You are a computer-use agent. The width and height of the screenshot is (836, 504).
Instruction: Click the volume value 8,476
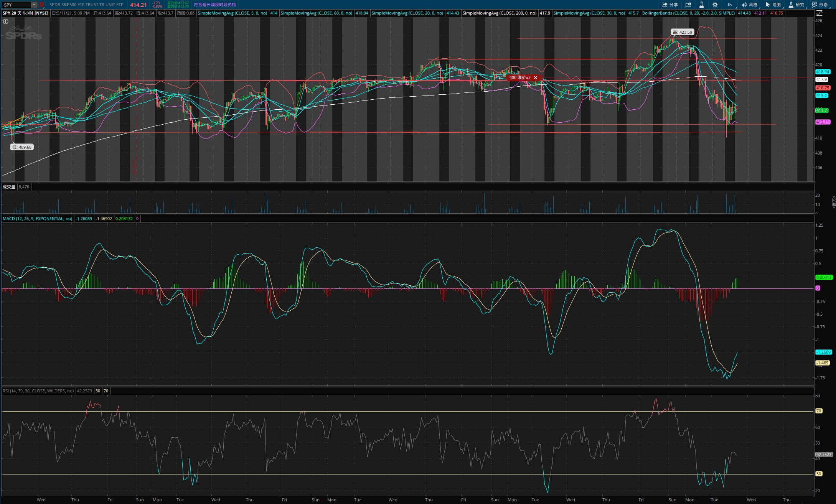click(24, 187)
